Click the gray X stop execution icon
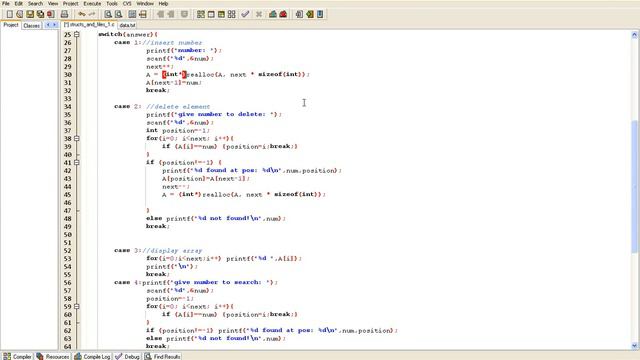Image resolution: width=640 pixels, height=360 pixels. coord(259,14)
